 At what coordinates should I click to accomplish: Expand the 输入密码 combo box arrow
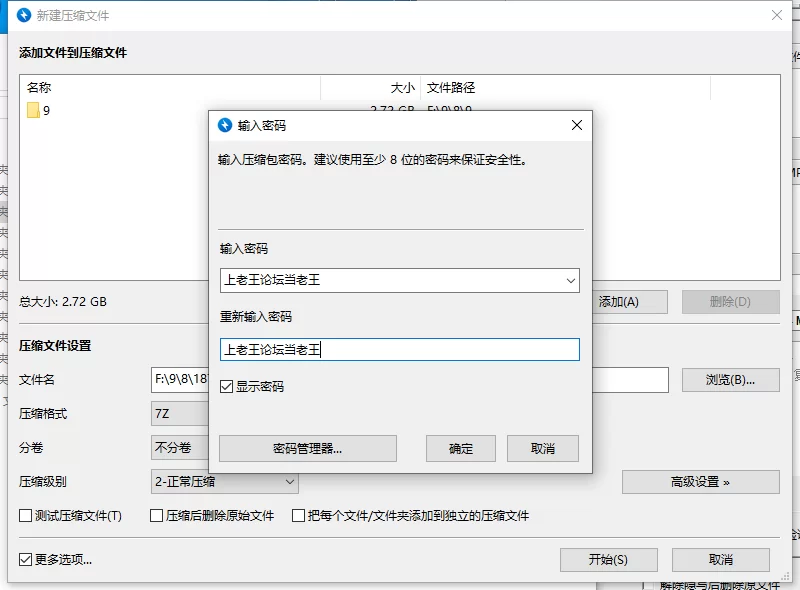click(570, 281)
